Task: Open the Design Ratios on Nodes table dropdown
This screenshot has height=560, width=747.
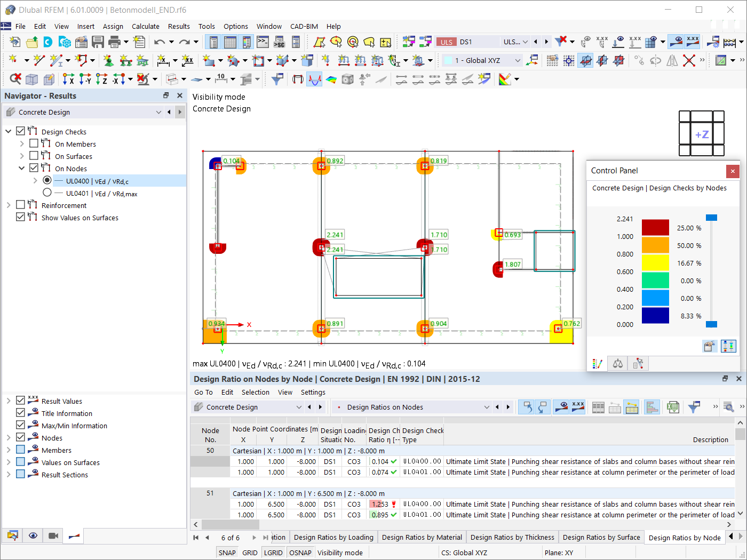Action: (x=487, y=407)
